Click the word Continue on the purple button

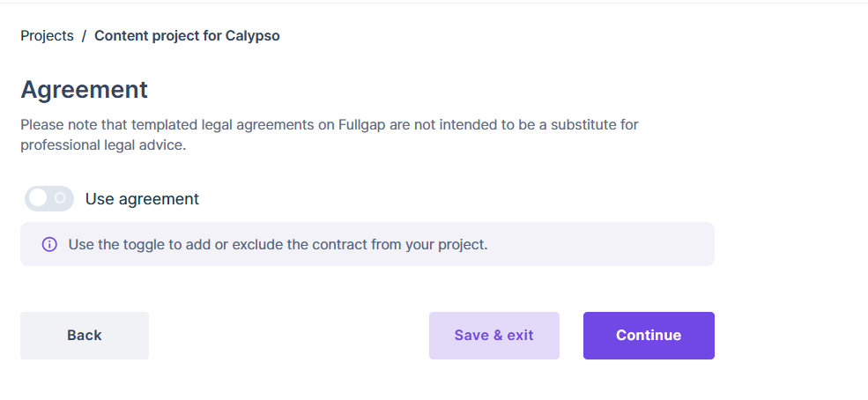(649, 336)
